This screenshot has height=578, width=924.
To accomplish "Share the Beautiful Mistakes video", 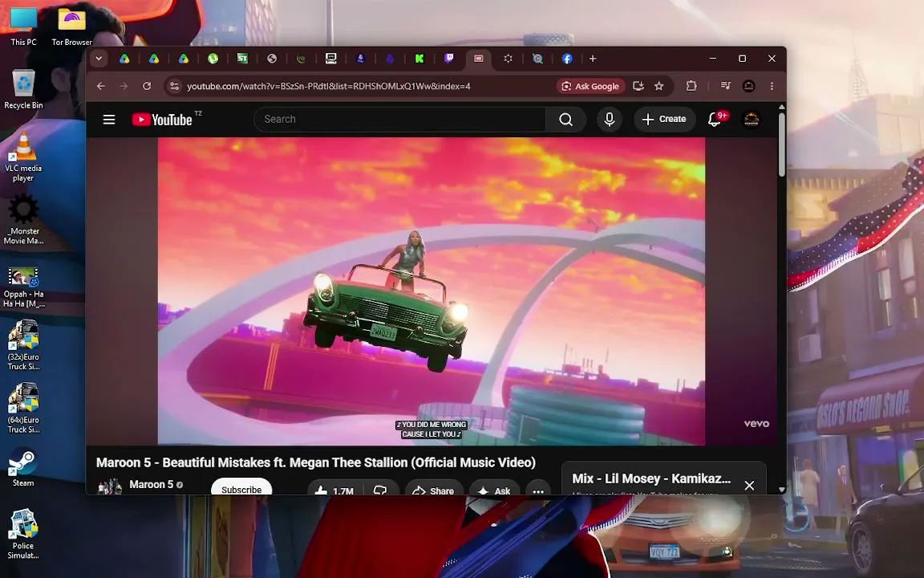I will point(433,490).
